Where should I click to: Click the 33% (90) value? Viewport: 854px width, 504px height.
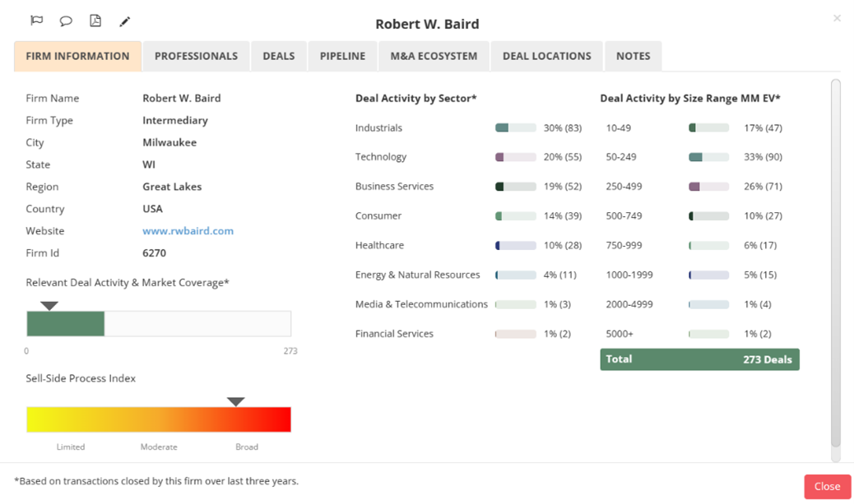(763, 157)
